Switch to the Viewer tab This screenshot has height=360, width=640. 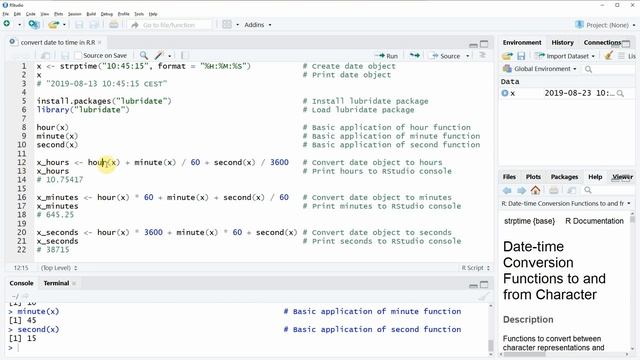click(622, 177)
